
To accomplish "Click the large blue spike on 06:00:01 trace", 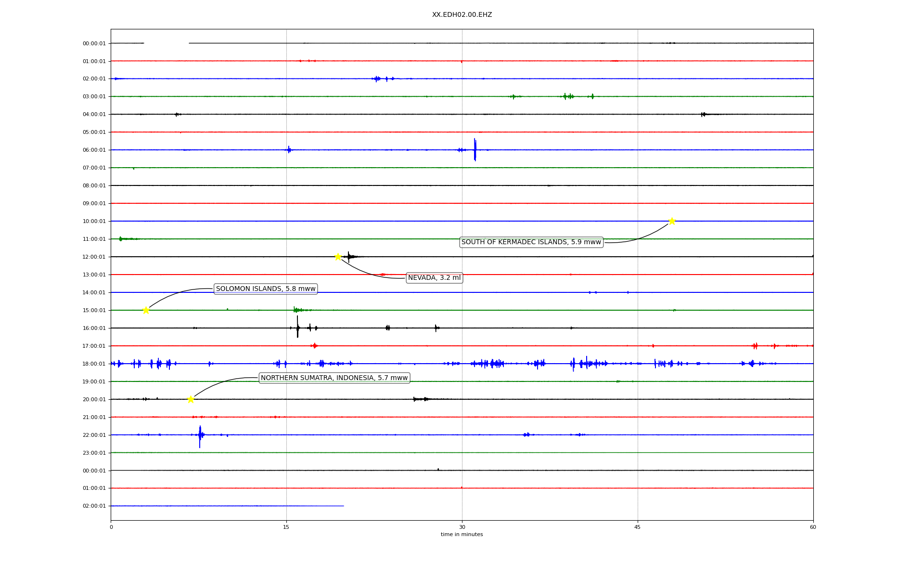I will (475, 149).
